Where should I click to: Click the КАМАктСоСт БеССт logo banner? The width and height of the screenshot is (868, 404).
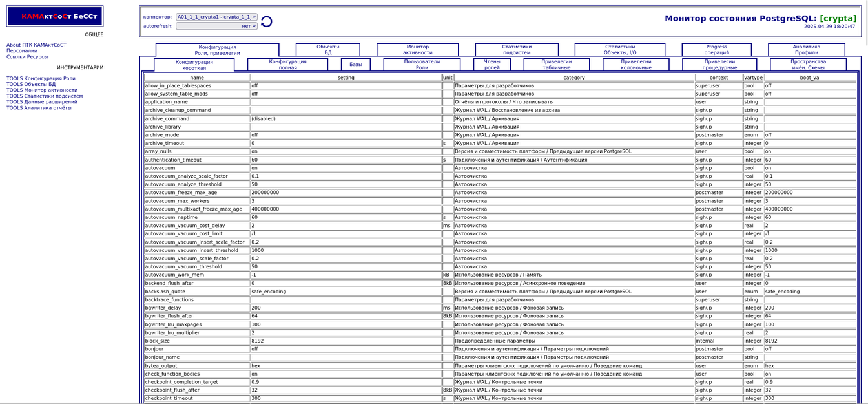(x=55, y=16)
